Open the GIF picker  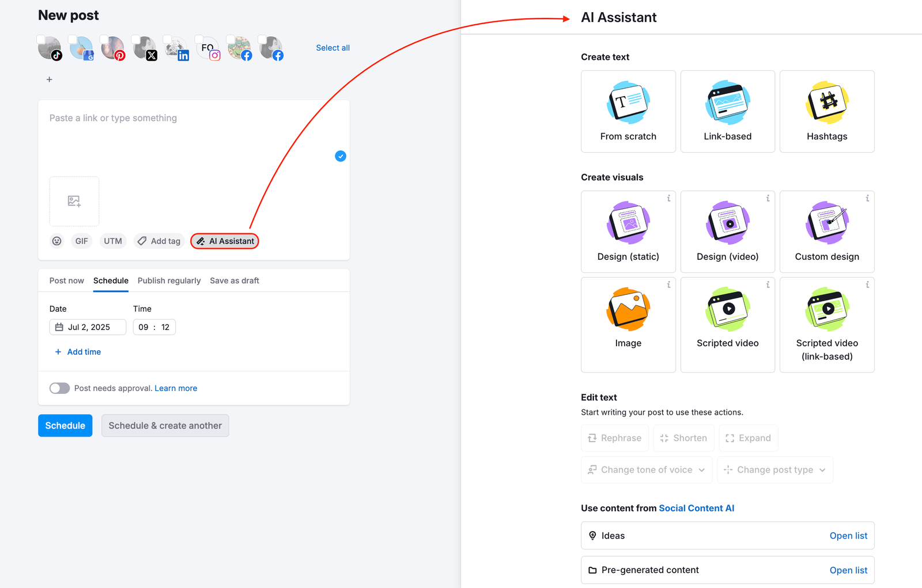tap(81, 241)
